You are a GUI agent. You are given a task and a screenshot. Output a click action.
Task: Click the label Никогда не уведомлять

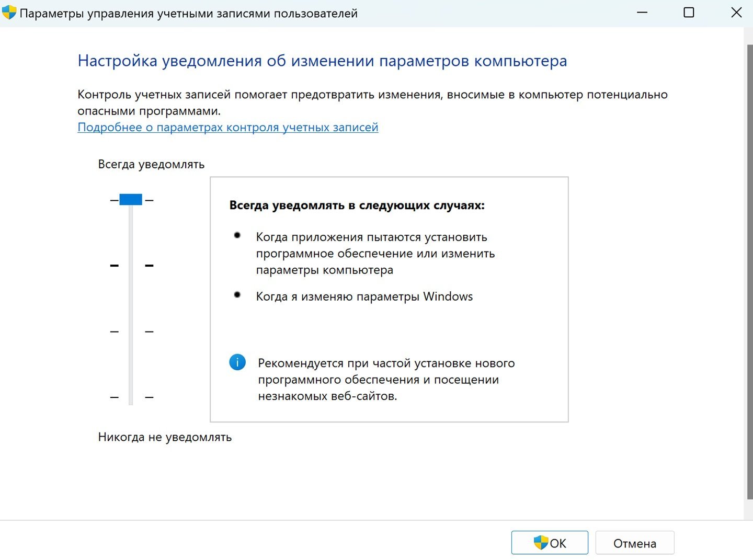point(165,437)
